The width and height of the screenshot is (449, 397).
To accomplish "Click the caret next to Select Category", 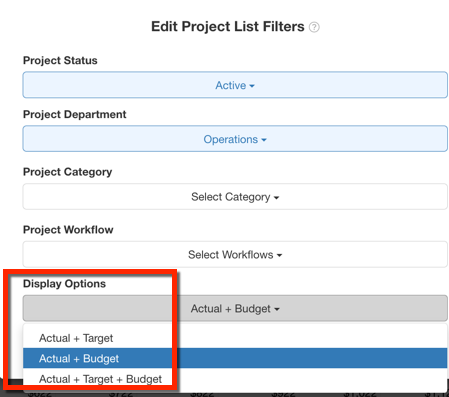I will [x=276, y=198].
